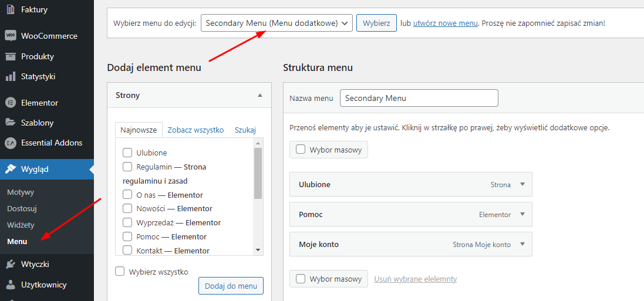Enable the Wybierz wszystko checkbox

(x=120, y=272)
